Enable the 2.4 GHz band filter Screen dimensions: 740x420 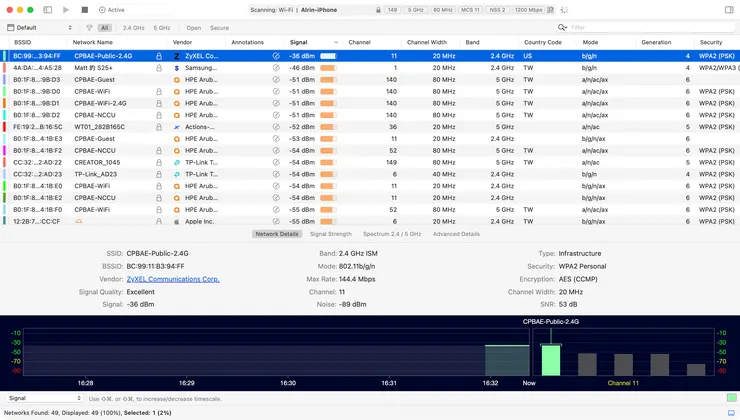[x=132, y=28]
